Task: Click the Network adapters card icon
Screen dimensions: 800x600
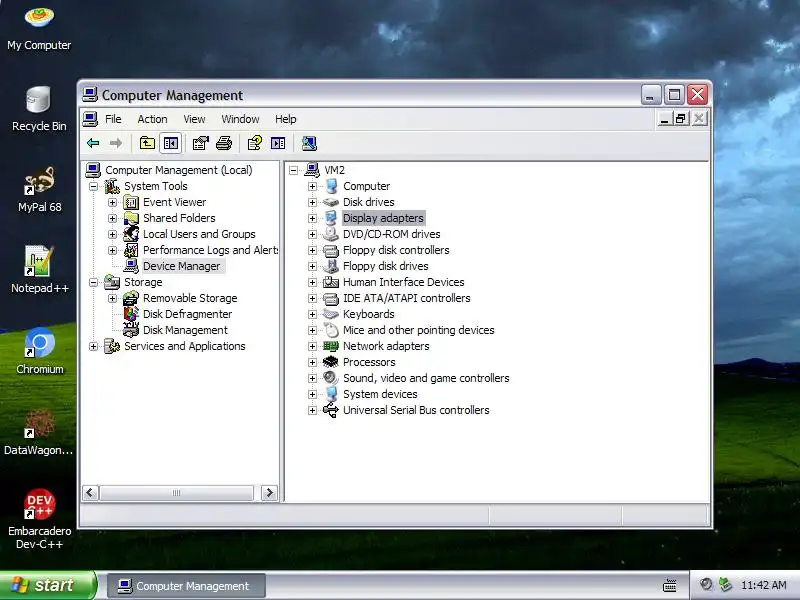Action: click(331, 346)
